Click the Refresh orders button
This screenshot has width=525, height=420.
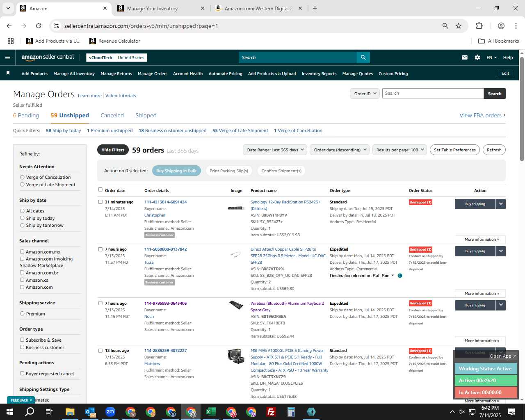(x=494, y=150)
